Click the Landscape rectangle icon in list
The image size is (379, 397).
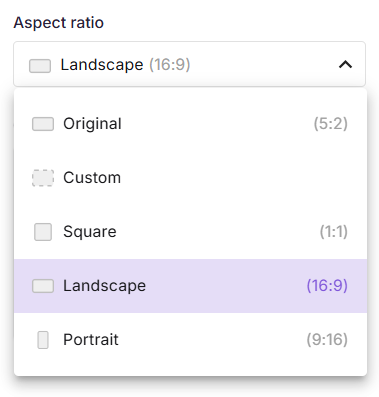coord(43,286)
